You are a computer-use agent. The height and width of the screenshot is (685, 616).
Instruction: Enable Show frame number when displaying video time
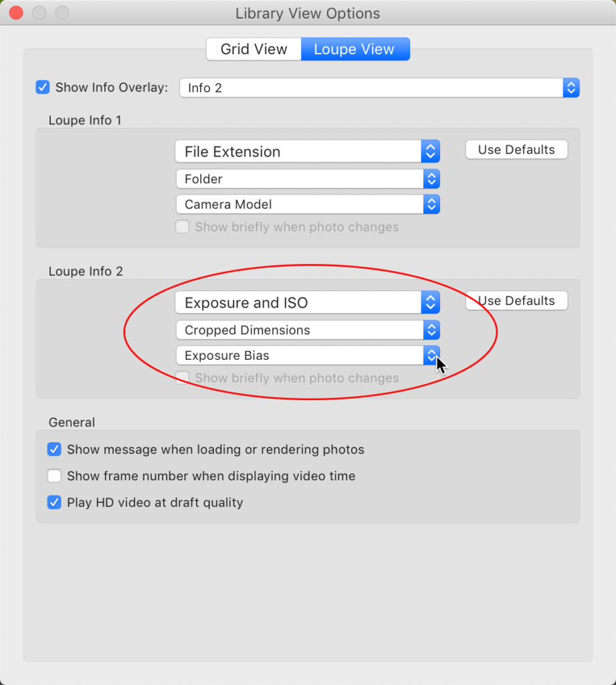[x=55, y=476]
